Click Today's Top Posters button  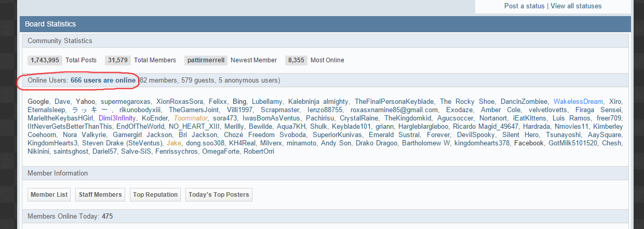[x=219, y=195]
